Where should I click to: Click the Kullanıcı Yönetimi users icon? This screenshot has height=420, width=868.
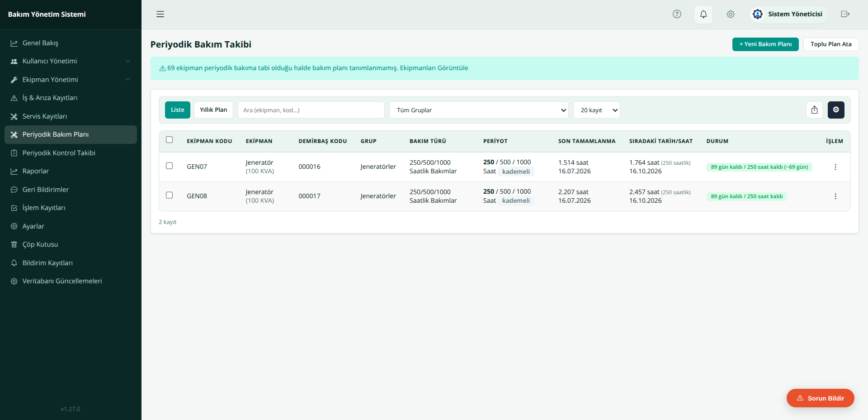point(14,62)
